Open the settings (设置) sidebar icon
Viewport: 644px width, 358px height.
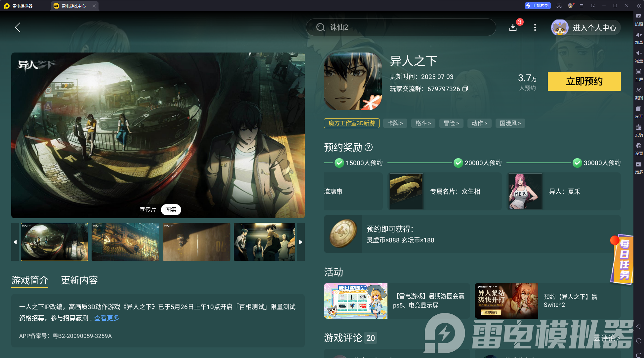pos(638,146)
